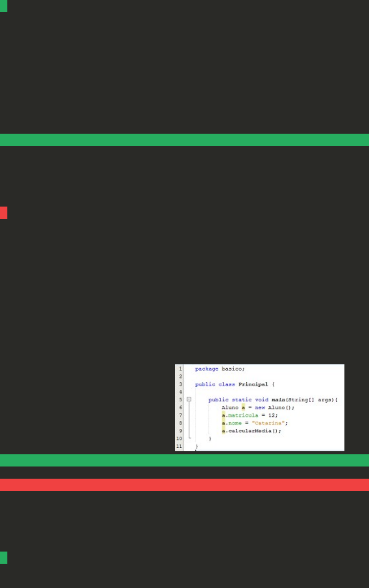
Task: Collapse the main method fold marker
Action: (x=189, y=399)
